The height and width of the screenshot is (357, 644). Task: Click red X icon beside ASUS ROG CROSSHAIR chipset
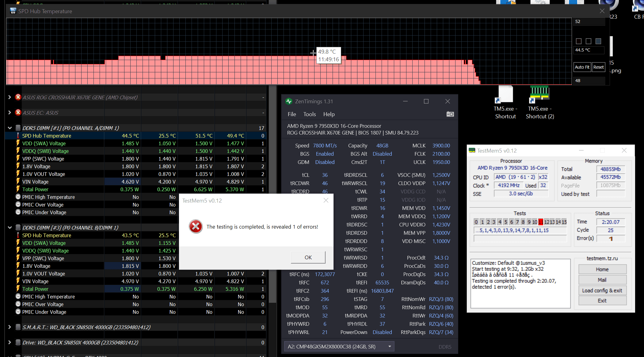18,97
